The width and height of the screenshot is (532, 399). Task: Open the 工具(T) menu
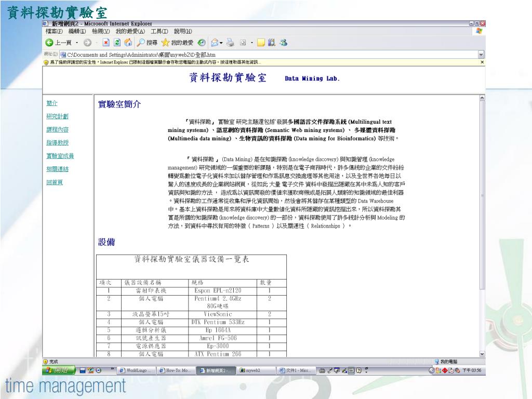[159, 31]
